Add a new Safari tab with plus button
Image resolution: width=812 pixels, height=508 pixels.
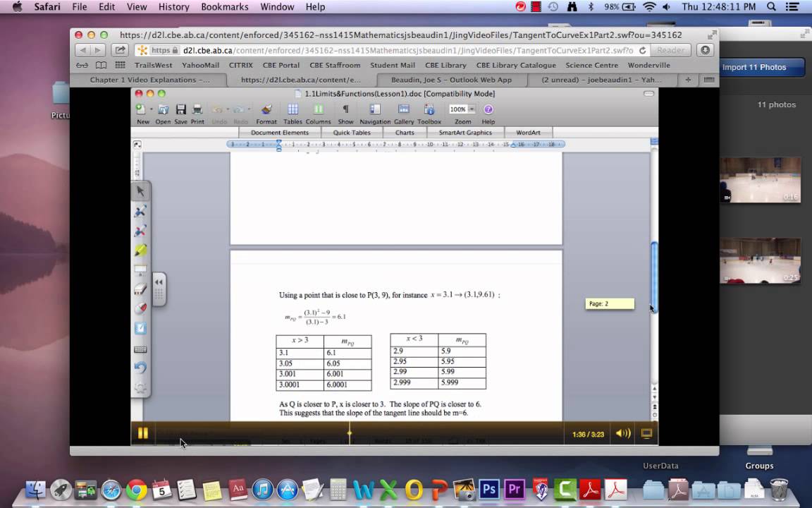688,80
